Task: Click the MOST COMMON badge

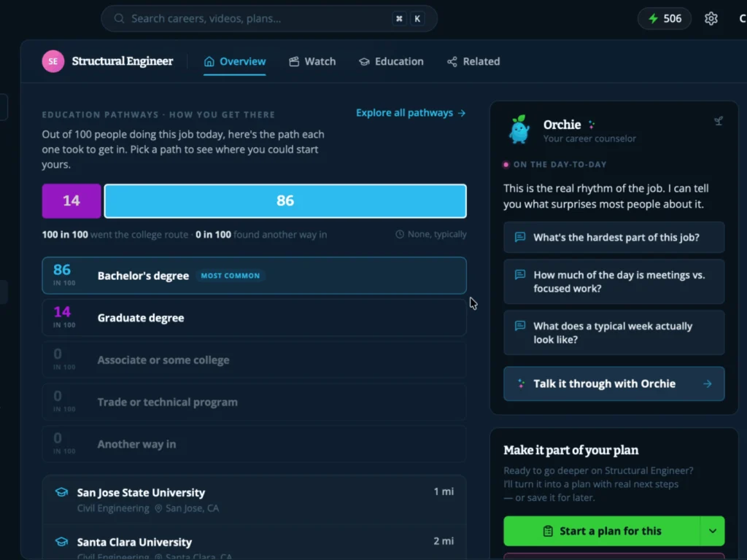Action: (x=231, y=276)
